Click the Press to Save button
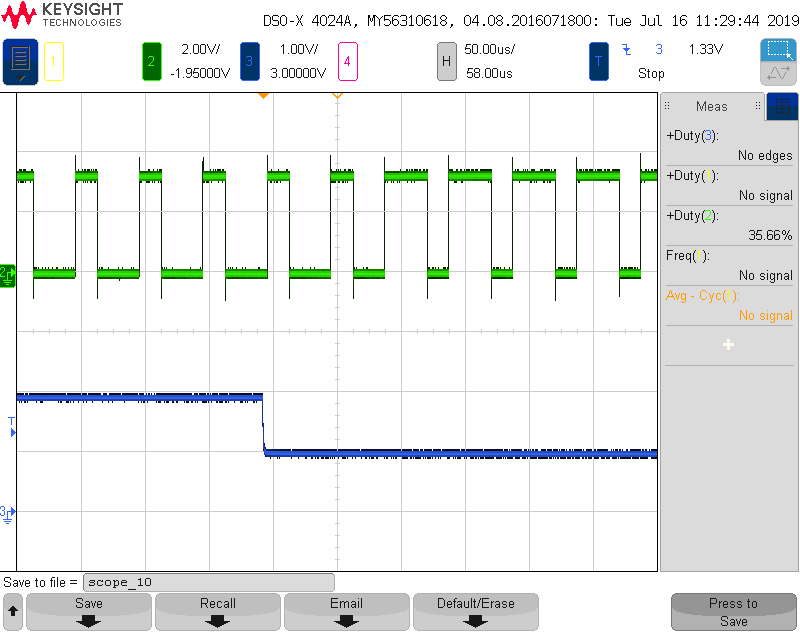Image resolution: width=800 pixels, height=632 pixels. [734, 612]
